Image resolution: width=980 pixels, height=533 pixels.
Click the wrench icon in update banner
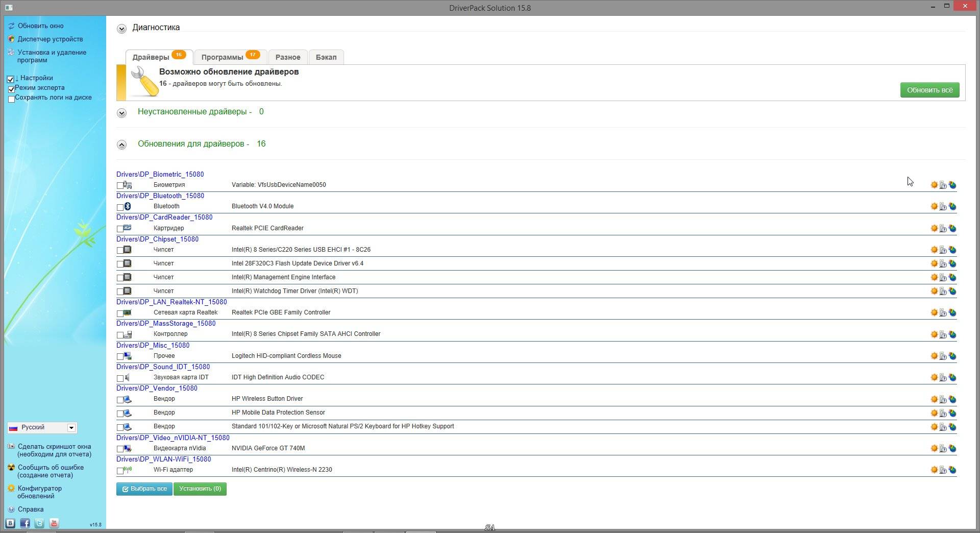click(x=144, y=82)
